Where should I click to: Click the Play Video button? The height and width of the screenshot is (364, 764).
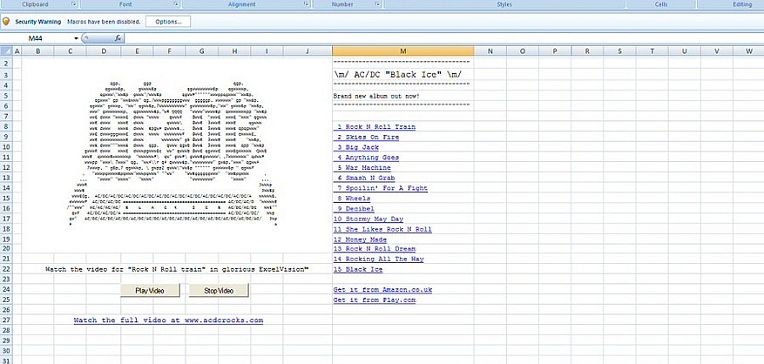coord(150,290)
